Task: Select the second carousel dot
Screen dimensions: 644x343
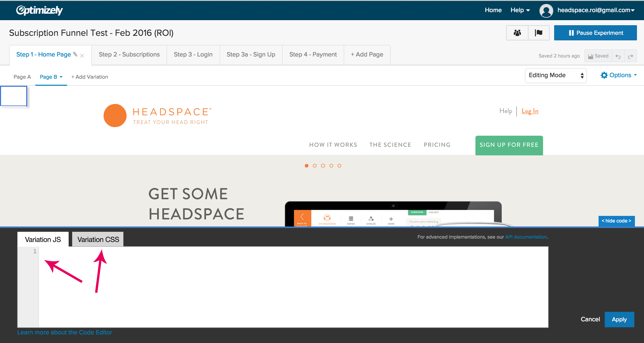Action: [x=315, y=166]
